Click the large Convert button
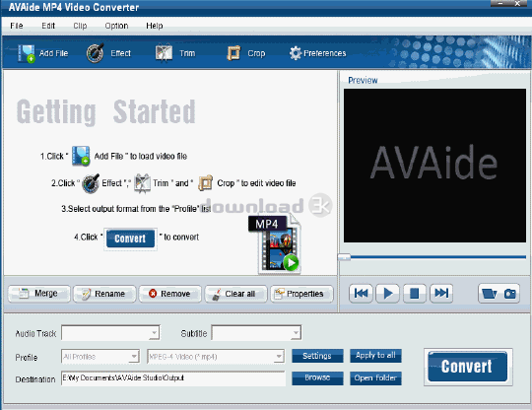The height and width of the screenshot is (410, 532). click(x=468, y=367)
